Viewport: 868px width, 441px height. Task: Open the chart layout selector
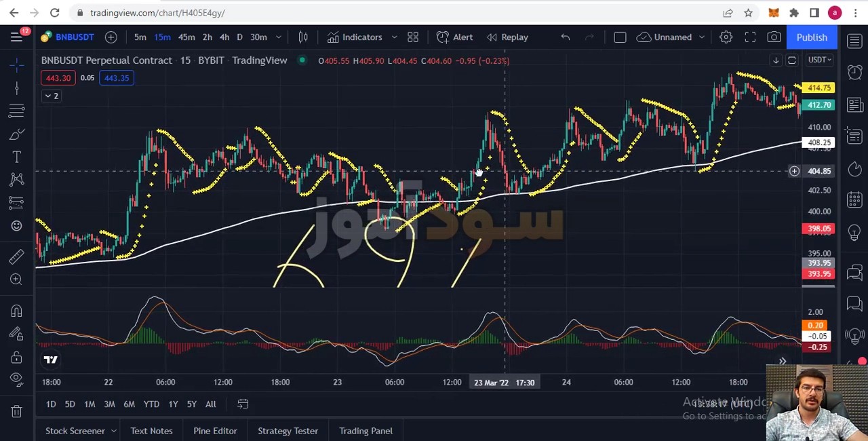(620, 37)
